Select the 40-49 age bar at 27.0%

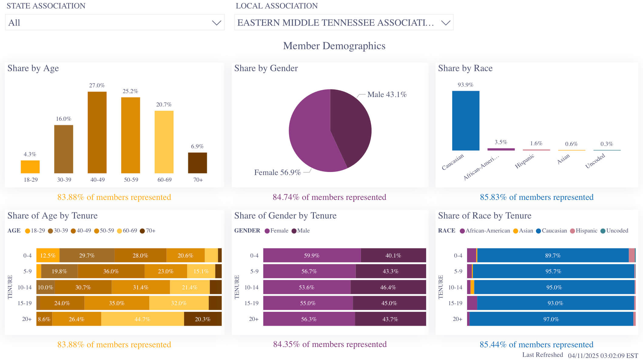click(97, 132)
